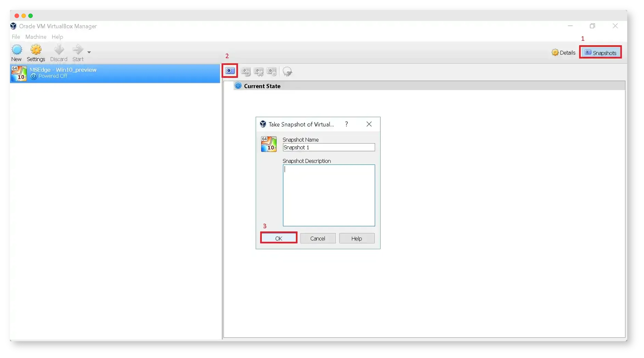
Task: Expand the Start button dropdown arrow
Action: point(89,52)
